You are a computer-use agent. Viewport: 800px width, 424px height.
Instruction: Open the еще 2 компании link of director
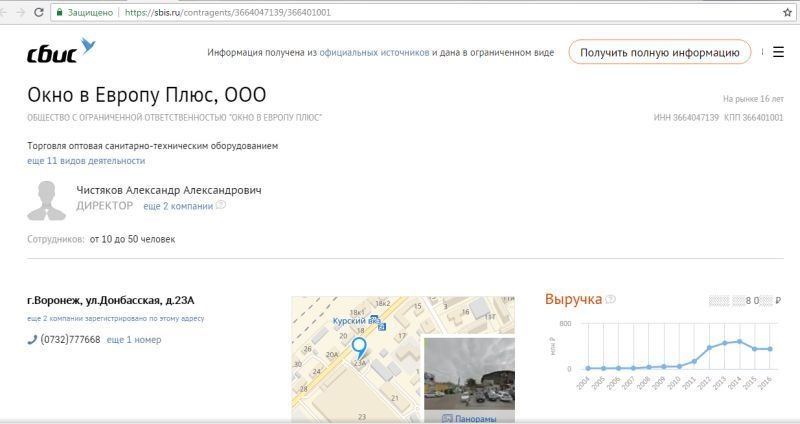click(178, 206)
